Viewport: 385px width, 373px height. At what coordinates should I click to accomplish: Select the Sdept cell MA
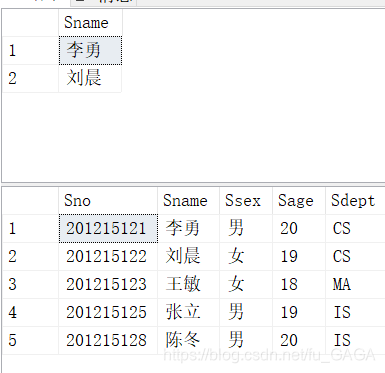(355, 284)
